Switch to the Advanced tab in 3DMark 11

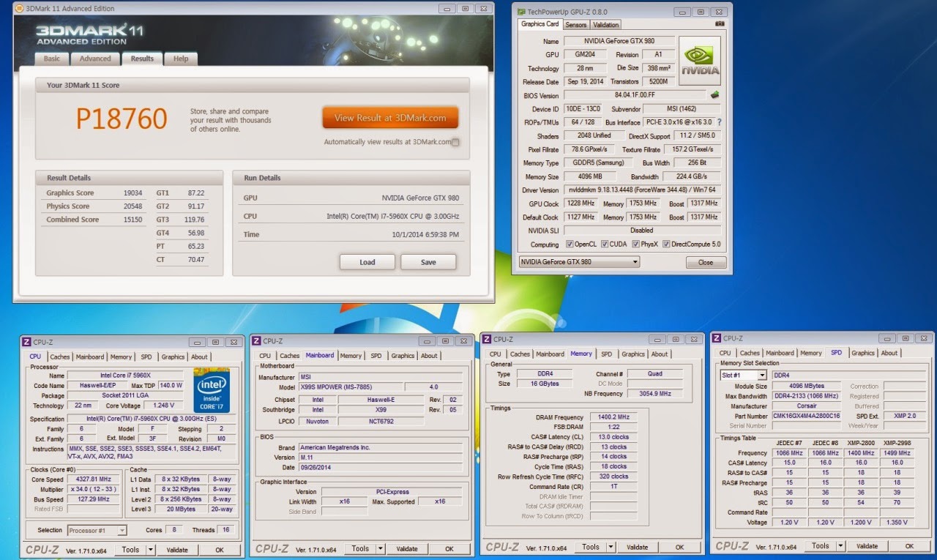(95, 59)
